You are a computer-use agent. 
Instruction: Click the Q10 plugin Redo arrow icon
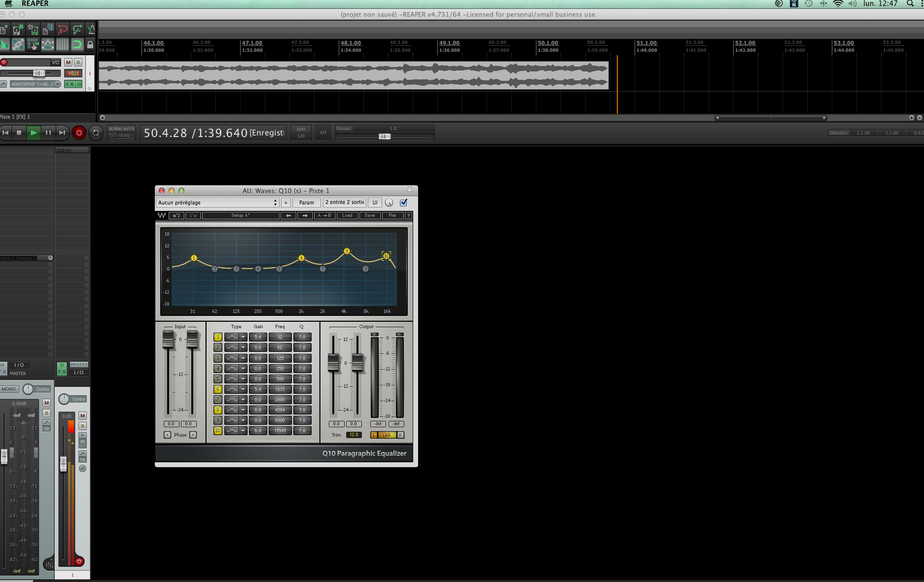point(193,215)
